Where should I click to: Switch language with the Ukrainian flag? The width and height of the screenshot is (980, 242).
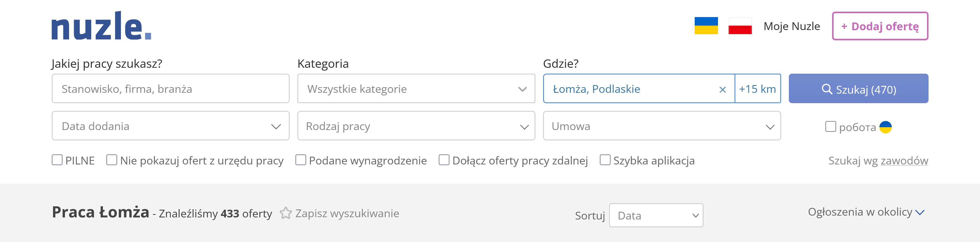[706, 26]
